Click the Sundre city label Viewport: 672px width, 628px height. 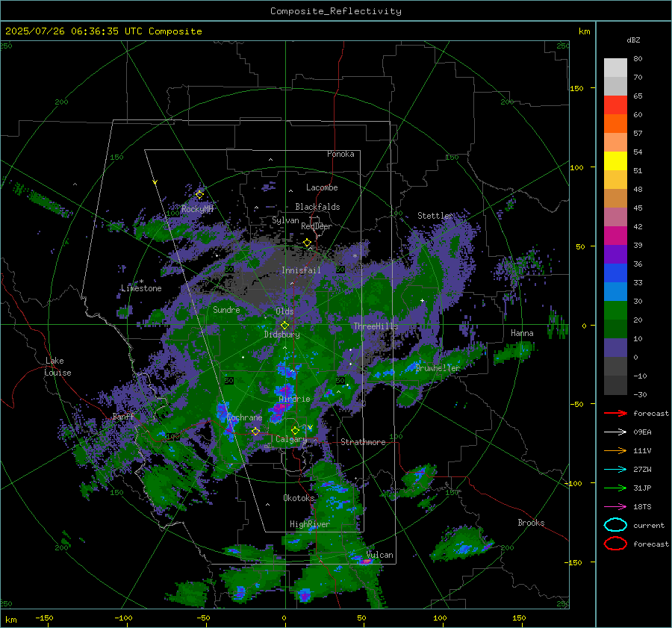click(x=226, y=309)
